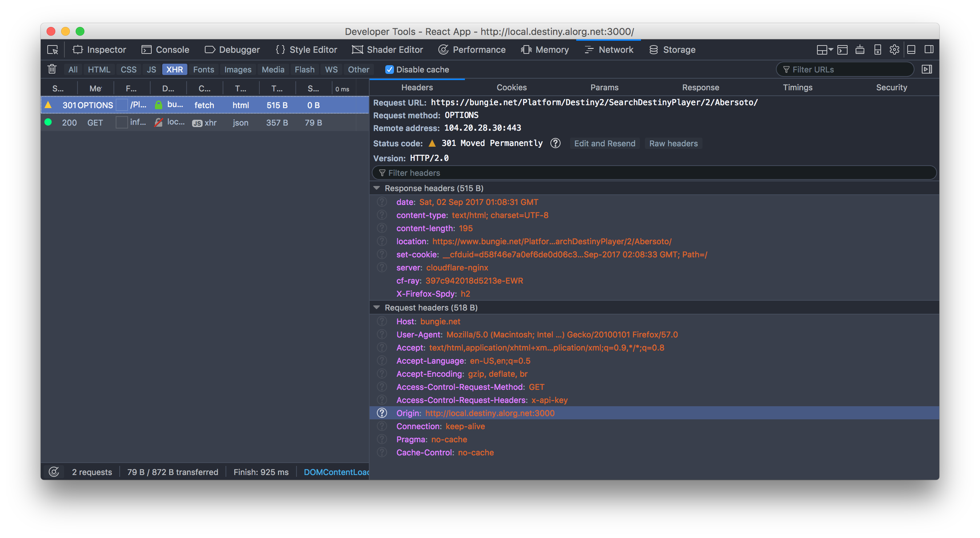Open the split console icon
Viewport: 980px width, 538px height.
point(842,50)
